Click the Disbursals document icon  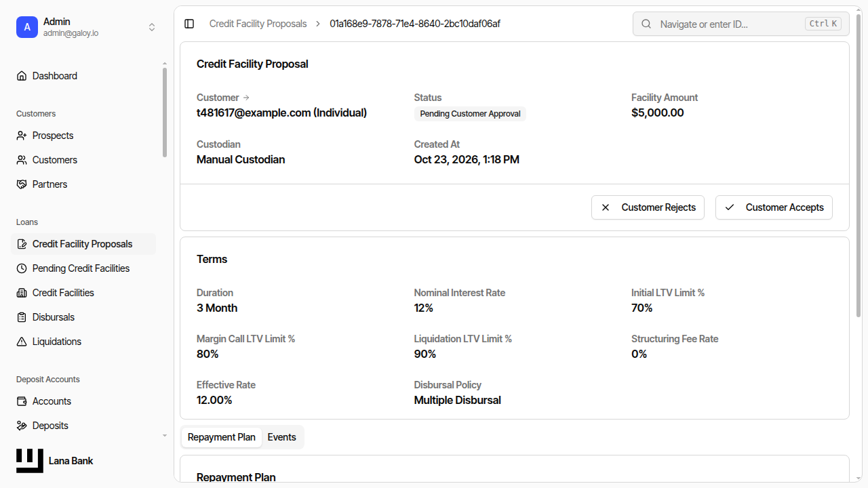22,317
